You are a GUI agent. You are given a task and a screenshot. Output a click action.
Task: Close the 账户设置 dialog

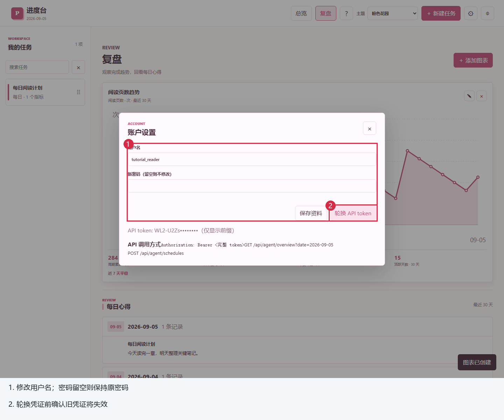370,128
